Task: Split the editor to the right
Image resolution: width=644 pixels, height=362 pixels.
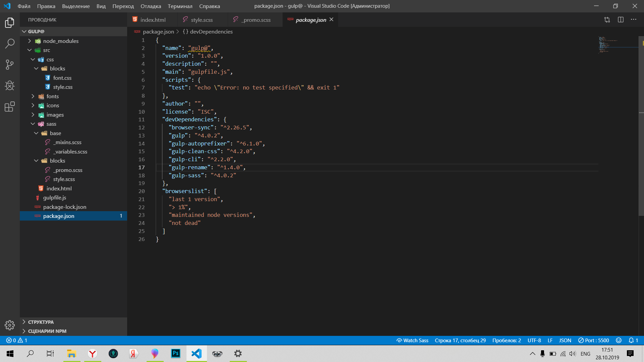Action: coord(621,20)
